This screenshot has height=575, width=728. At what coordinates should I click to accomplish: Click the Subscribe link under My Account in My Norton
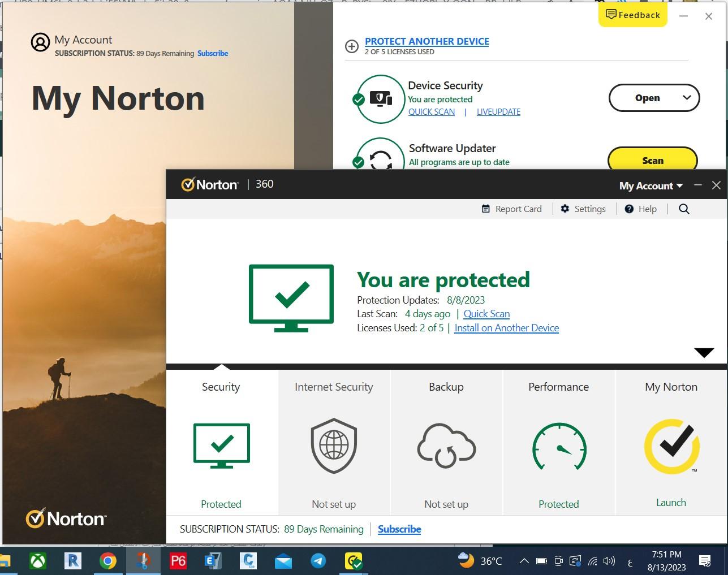click(213, 53)
